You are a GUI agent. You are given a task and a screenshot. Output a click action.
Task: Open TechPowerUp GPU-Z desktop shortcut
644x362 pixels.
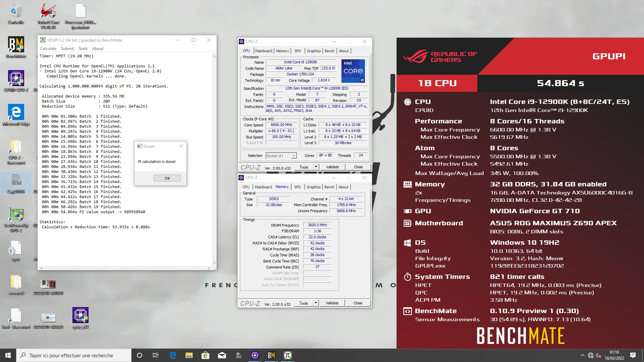[16, 219]
